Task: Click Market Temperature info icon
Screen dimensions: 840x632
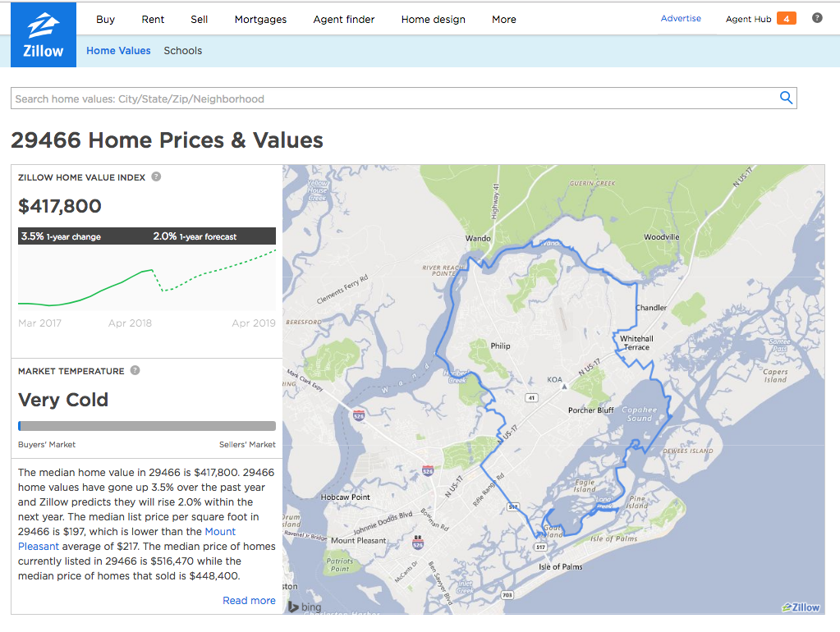Action: pos(135,370)
